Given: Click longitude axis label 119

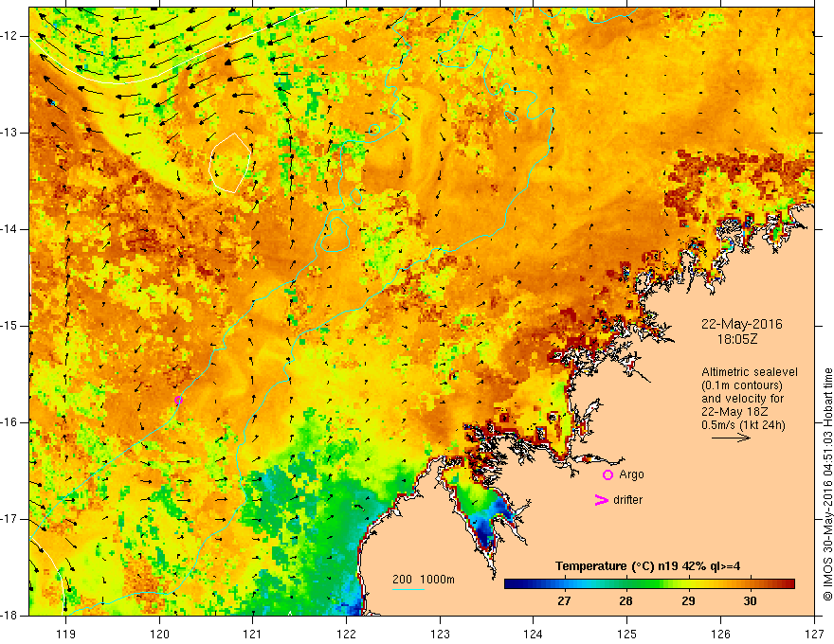Looking at the screenshot, I should coord(66,634).
